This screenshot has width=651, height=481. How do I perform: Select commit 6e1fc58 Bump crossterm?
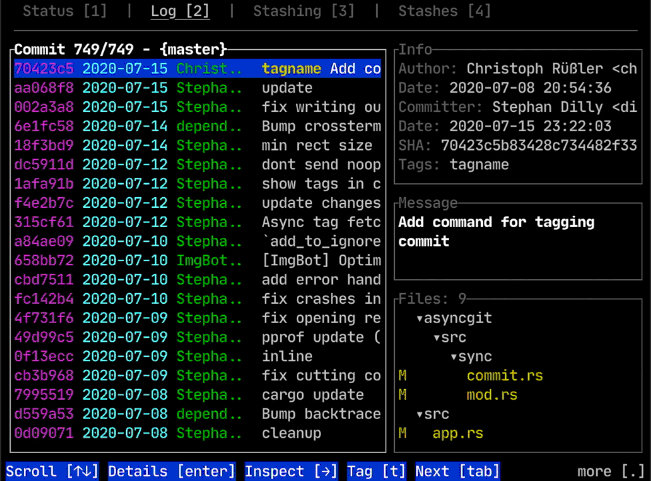(x=197, y=126)
